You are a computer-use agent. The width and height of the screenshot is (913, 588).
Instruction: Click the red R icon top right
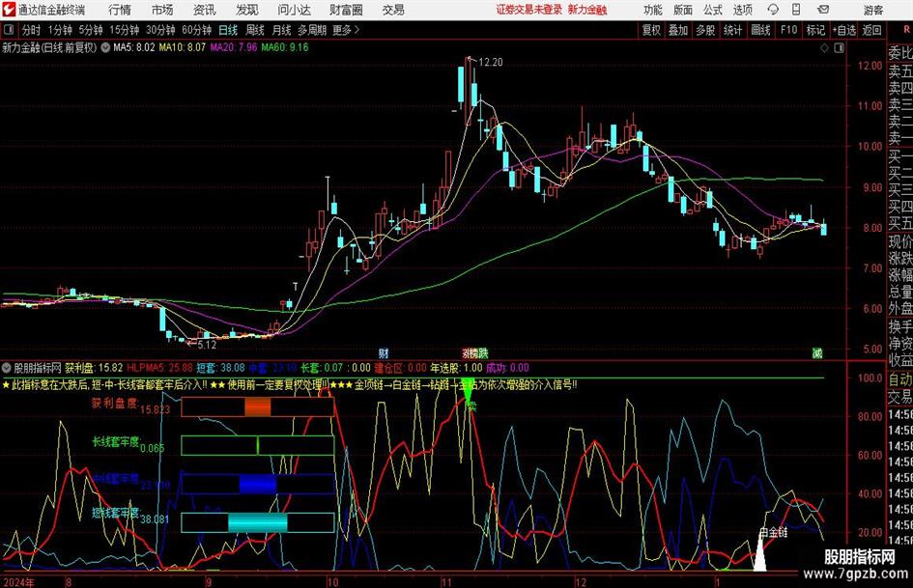(x=908, y=29)
